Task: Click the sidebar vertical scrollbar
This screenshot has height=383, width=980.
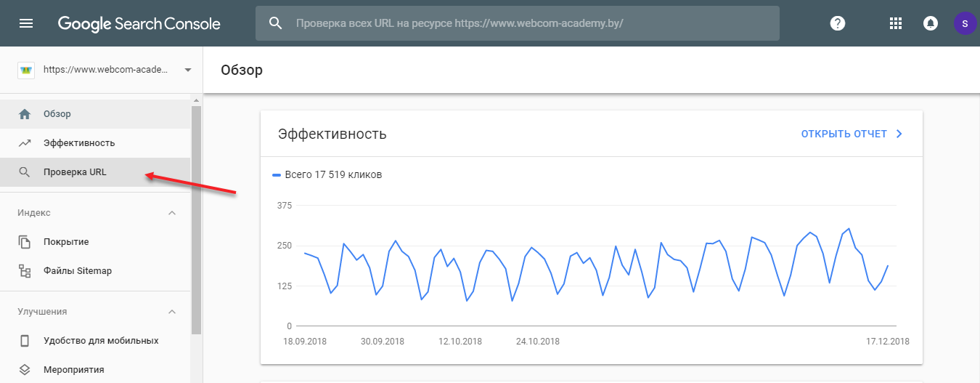Action: pos(196,218)
